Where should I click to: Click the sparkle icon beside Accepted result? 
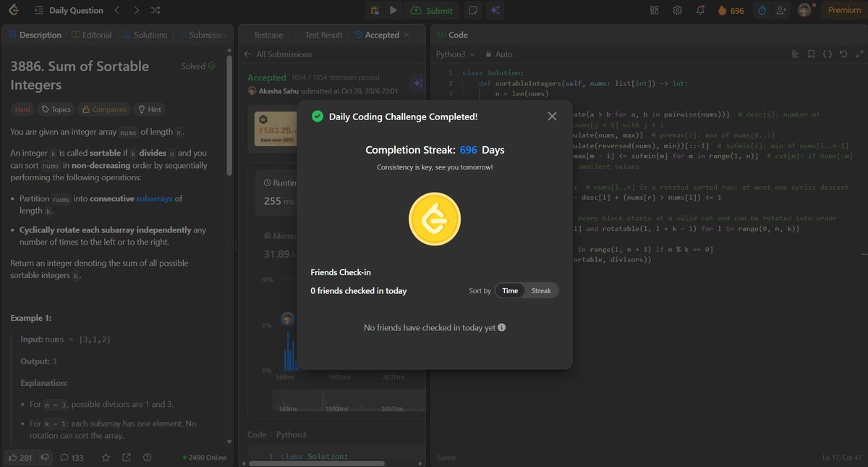tap(417, 83)
